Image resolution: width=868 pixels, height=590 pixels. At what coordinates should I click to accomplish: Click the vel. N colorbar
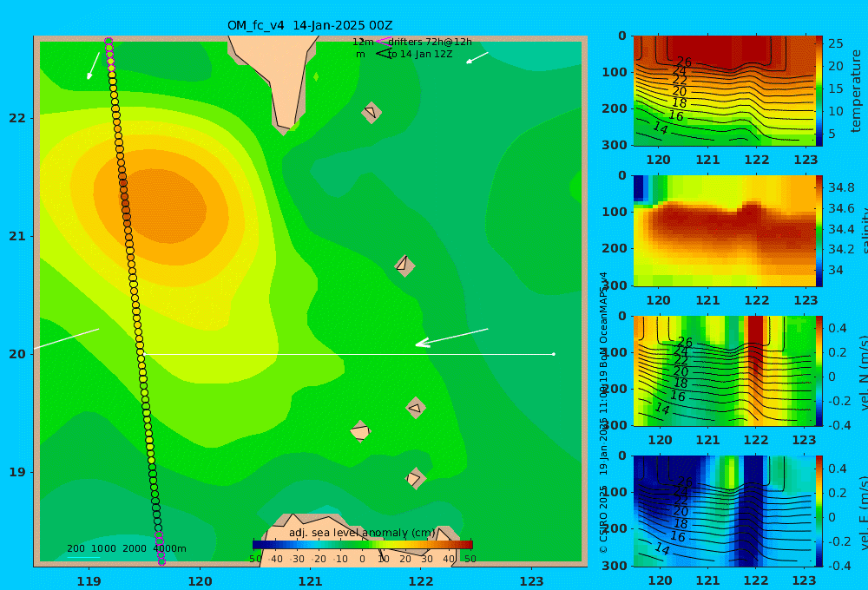click(x=819, y=370)
